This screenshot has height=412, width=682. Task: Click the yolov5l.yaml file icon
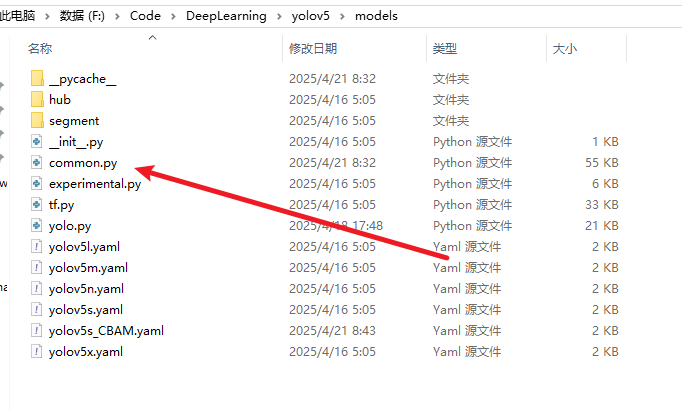pos(37,247)
